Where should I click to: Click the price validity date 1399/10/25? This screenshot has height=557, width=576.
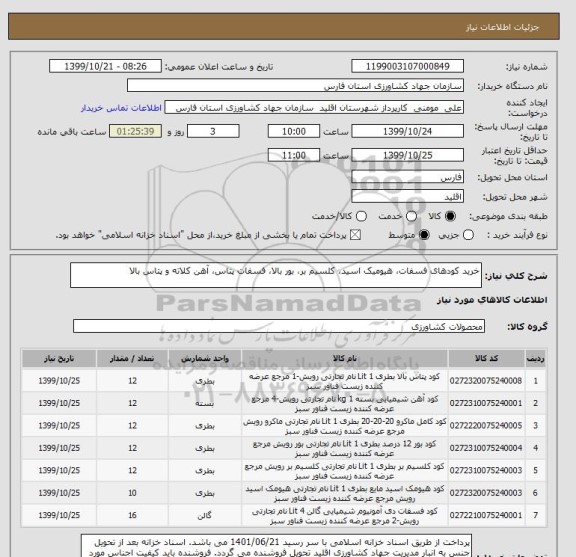coord(407,155)
